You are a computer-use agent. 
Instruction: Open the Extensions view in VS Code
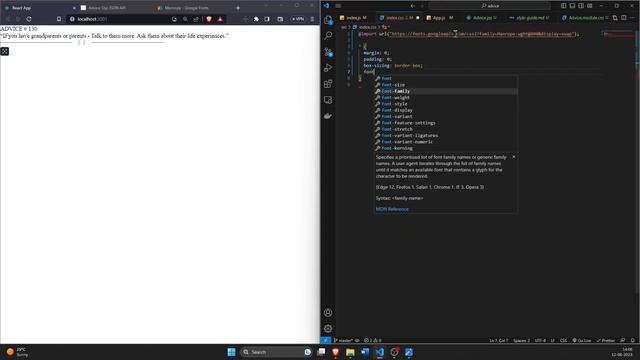coord(328,84)
